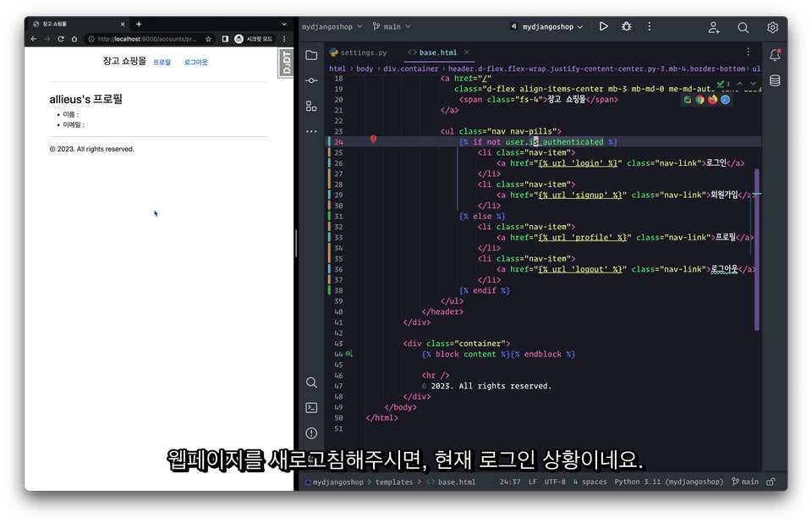This screenshot has height=523, width=812.
Task: Open the Project folder tool window
Action: (311, 55)
